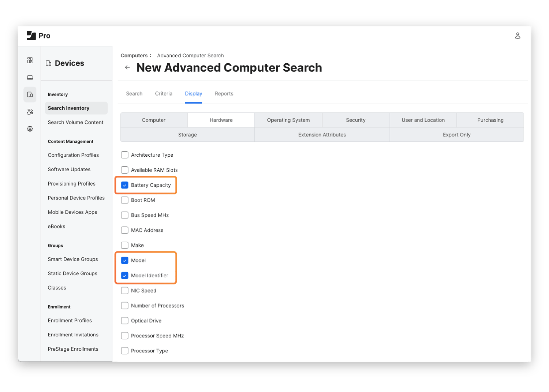
Task: Enable the Architecture Type checkbox
Action: (125, 155)
